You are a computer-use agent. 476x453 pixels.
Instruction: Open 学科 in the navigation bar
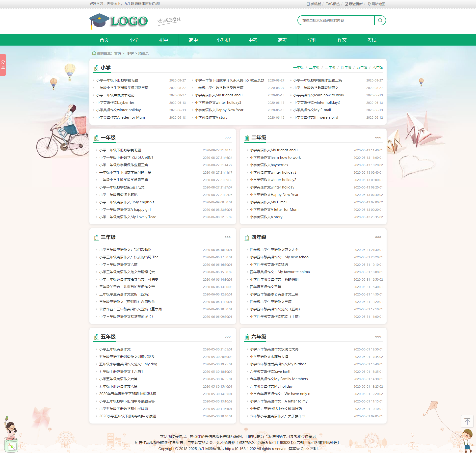(312, 40)
